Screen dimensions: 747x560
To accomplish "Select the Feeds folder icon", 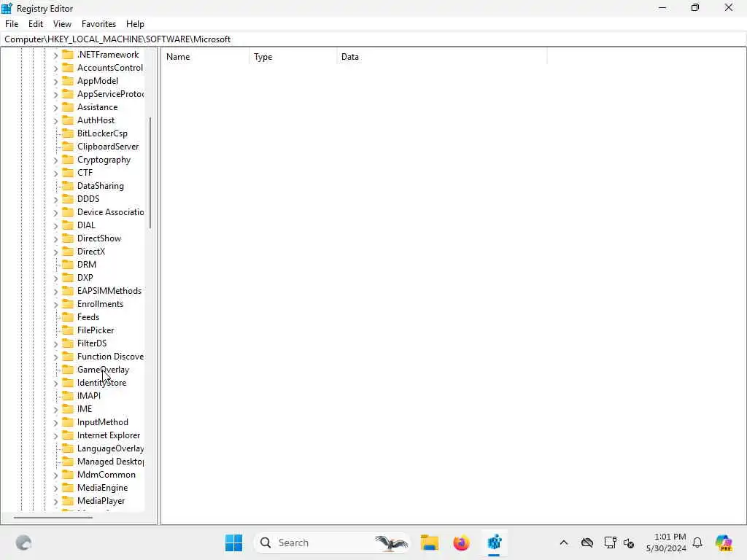I will pos(68,316).
